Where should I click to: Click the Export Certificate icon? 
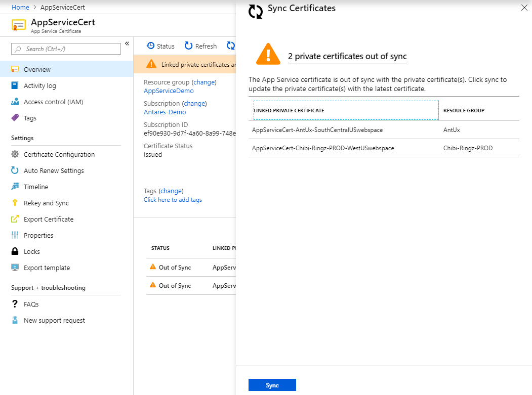coord(15,219)
